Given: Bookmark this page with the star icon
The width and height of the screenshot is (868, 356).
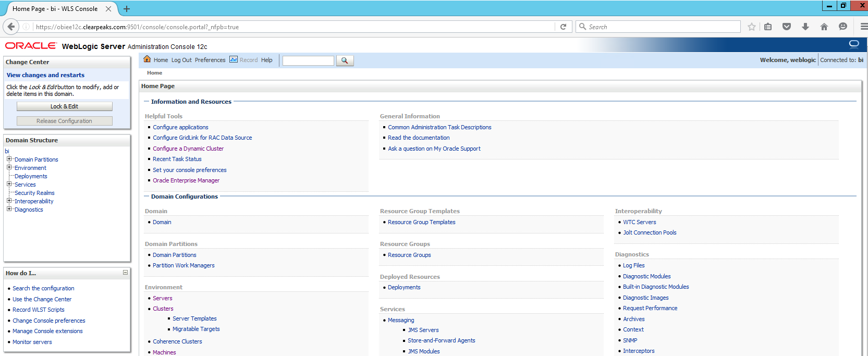Looking at the screenshot, I should coord(751,27).
